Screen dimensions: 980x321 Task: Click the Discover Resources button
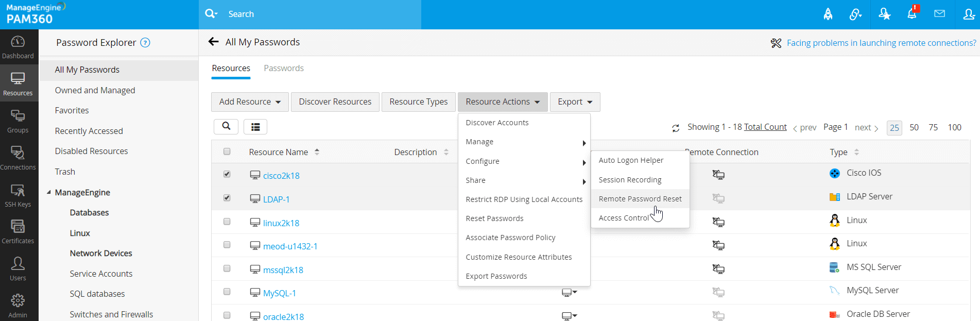335,102
